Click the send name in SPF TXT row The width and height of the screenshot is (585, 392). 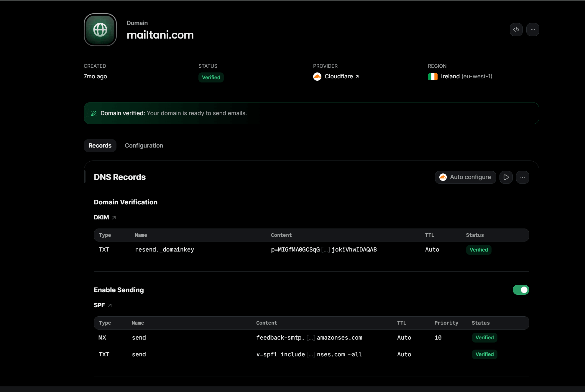pos(139,355)
